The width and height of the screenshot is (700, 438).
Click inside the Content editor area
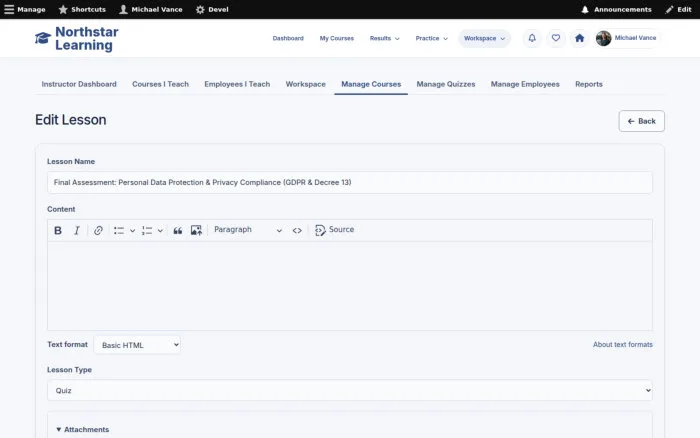click(350, 286)
